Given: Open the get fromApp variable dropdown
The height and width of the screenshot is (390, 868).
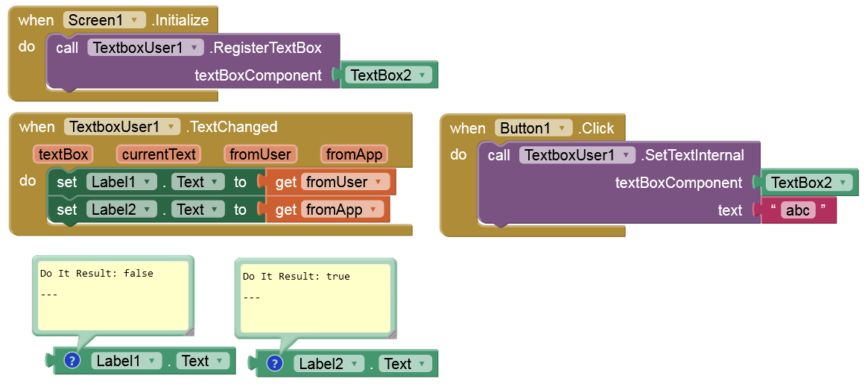Looking at the screenshot, I should (x=342, y=210).
